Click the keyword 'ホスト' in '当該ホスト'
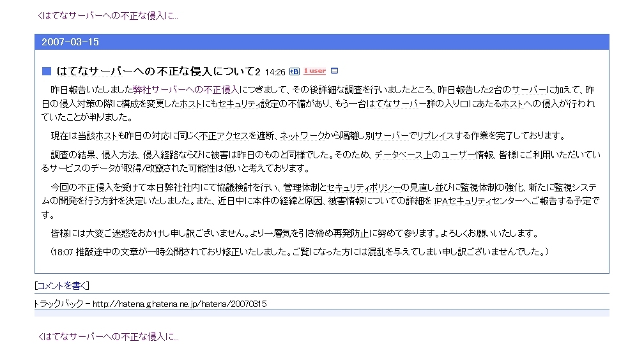This screenshot has width=644, height=344. pos(105,136)
